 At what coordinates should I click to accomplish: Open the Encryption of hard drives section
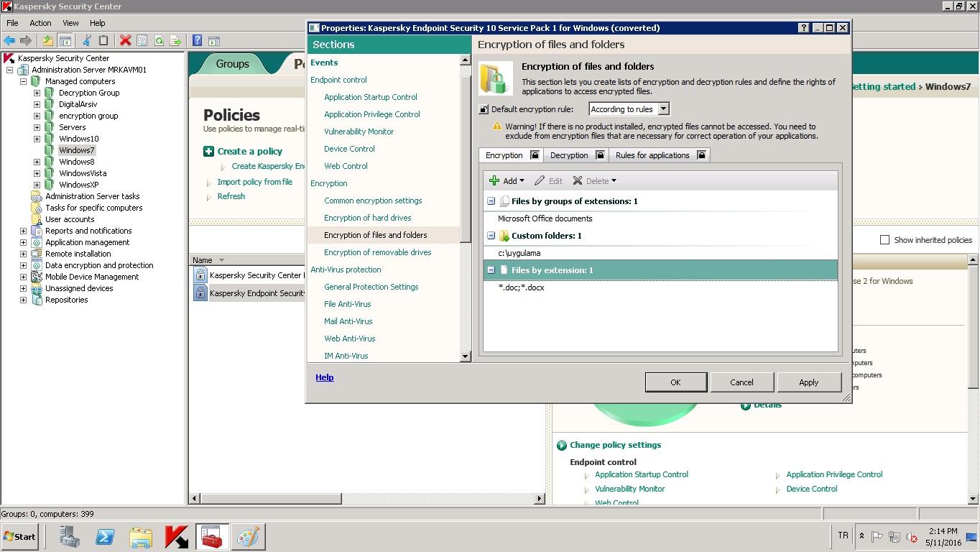tap(367, 218)
